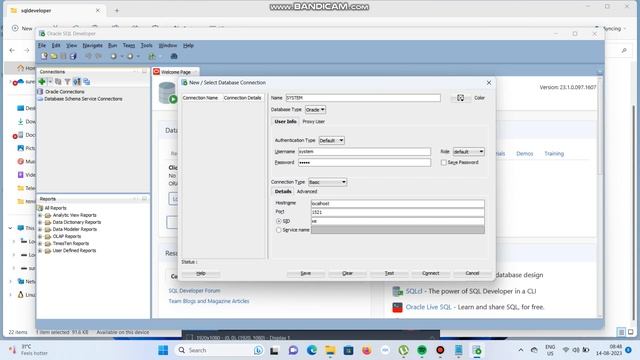The width and height of the screenshot is (640, 360).
Task: Click the Demos link on Welcome Page
Action: (524, 153)
